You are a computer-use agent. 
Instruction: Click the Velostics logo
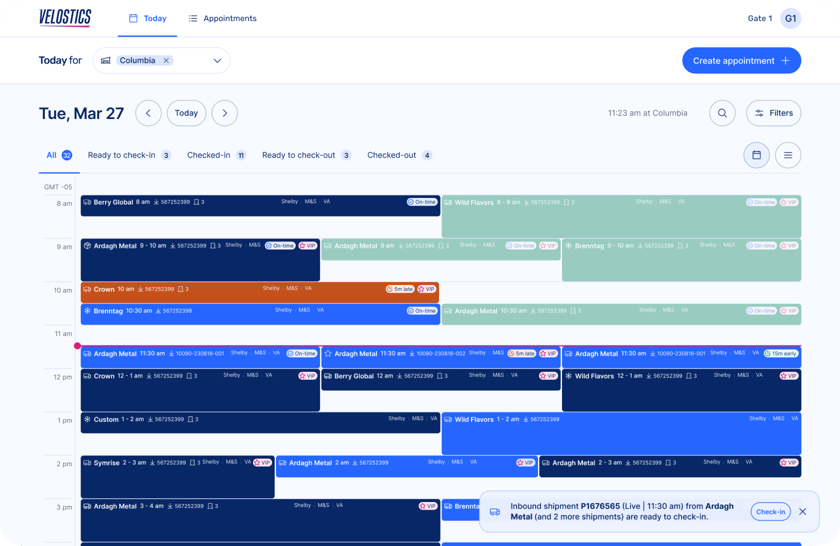(x=65, y=18)
